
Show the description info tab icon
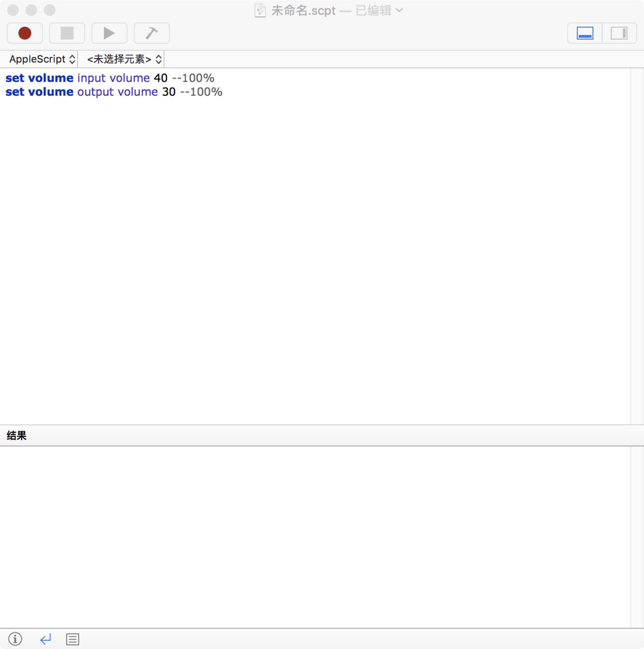click(15, 639)
